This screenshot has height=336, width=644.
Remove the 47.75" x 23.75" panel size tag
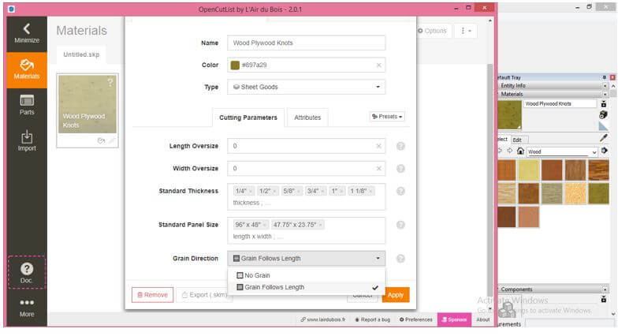pyautogui.click(x=320, y=225)
